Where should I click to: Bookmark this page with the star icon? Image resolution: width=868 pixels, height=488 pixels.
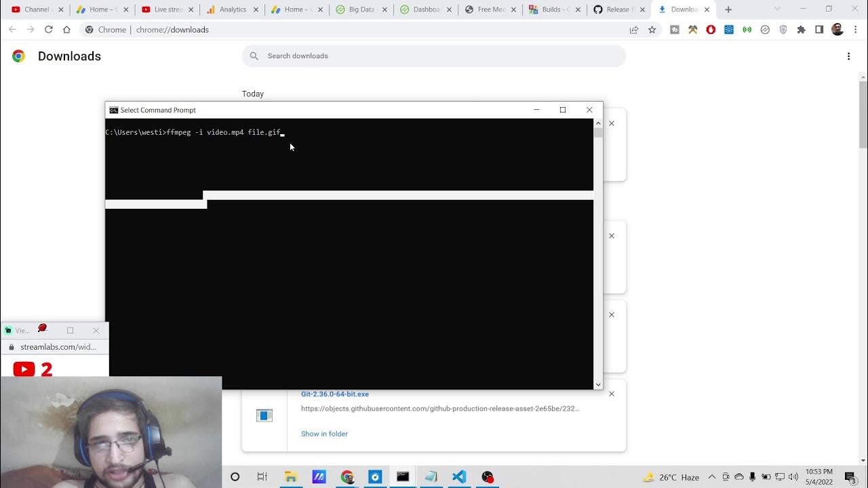point(652,30)
